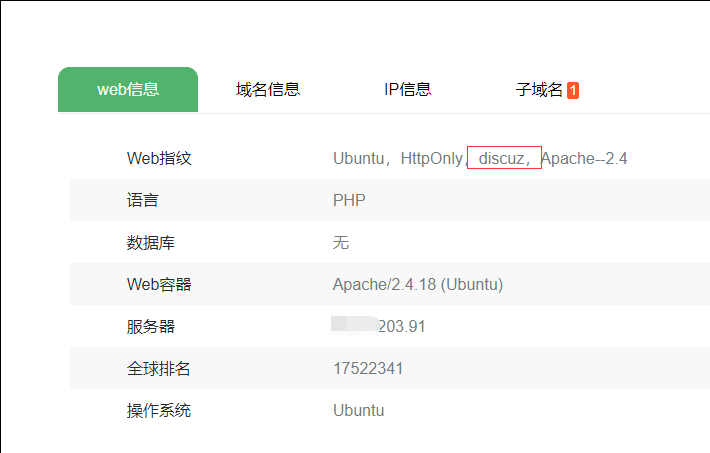Switch to the web信息 tab
This screenshot has height=453, width=710.
pos(128,89)
